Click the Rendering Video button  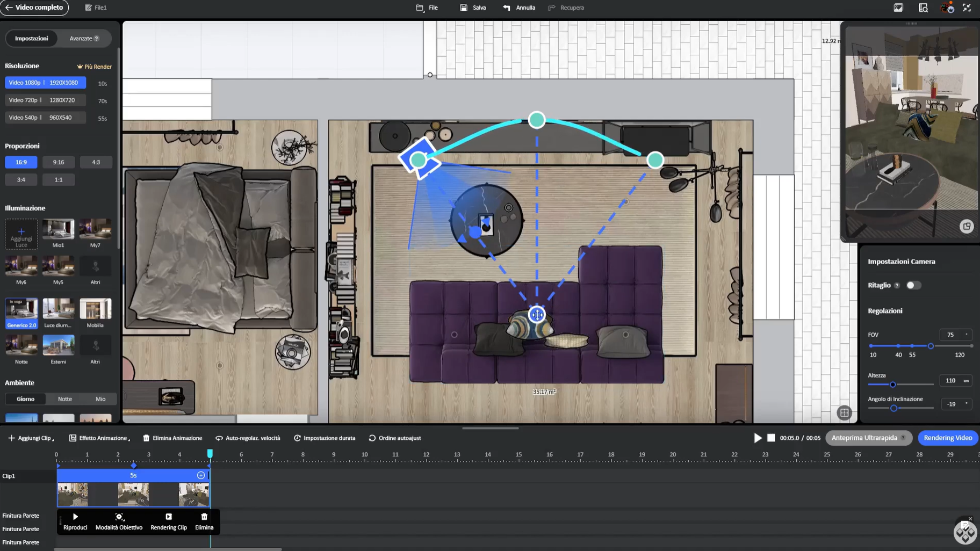click(948, 438)
